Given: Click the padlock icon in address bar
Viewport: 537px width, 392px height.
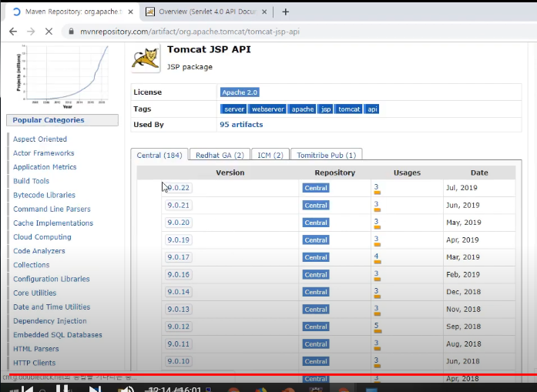Looking at the screenshot, I should [71, 32].
